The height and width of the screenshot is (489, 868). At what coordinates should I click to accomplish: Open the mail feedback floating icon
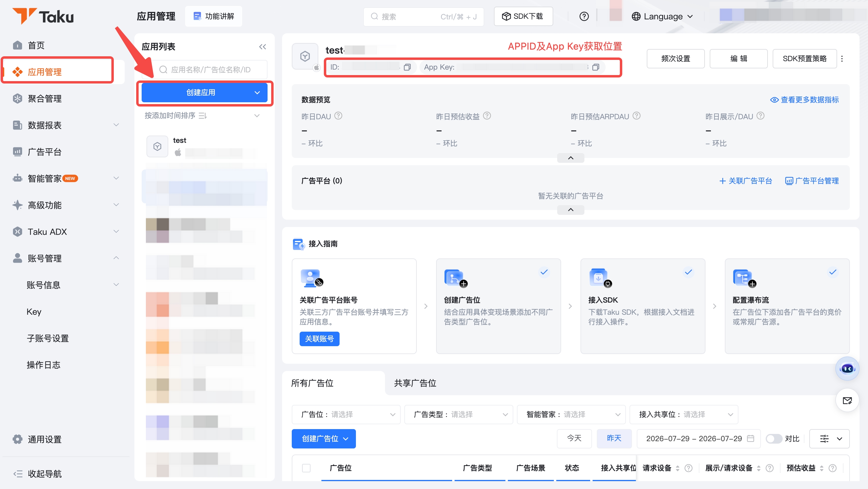847,400
